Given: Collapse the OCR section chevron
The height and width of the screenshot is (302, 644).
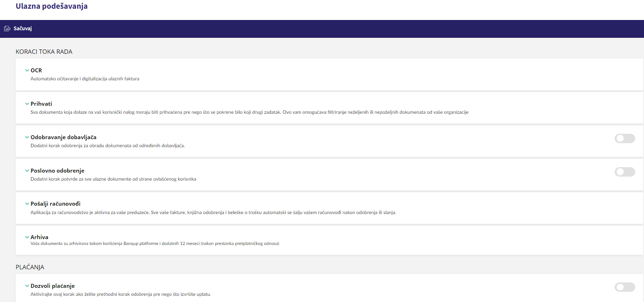Looking at the screenshot, I should click(27, 71).
